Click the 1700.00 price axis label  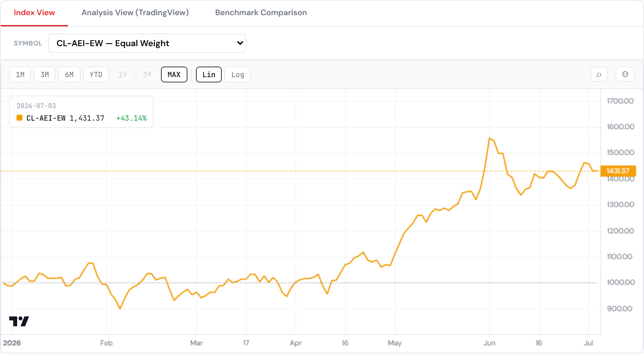[620, 101]
